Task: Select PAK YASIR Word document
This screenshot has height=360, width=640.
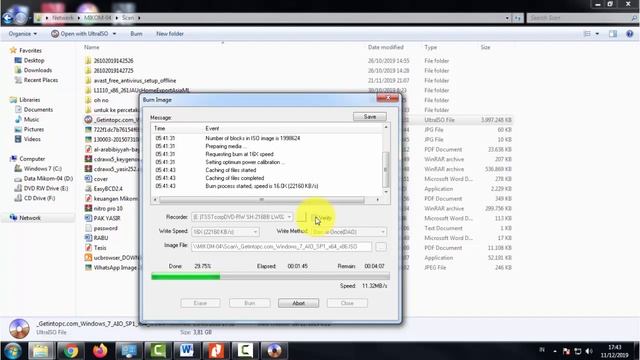Action: click(103, 218)
